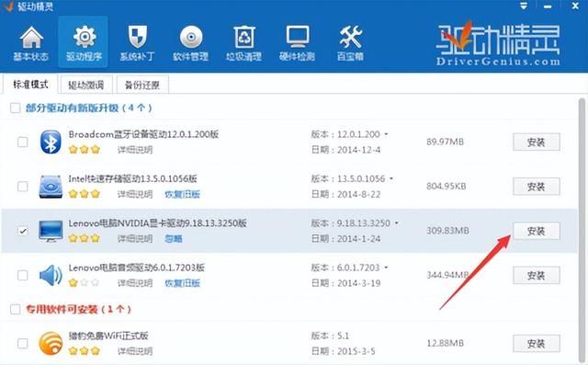Click the 驱动精灵 DriverGenius.com logo
Viewport: 588px width, 365px height.
tap(498, 44)
